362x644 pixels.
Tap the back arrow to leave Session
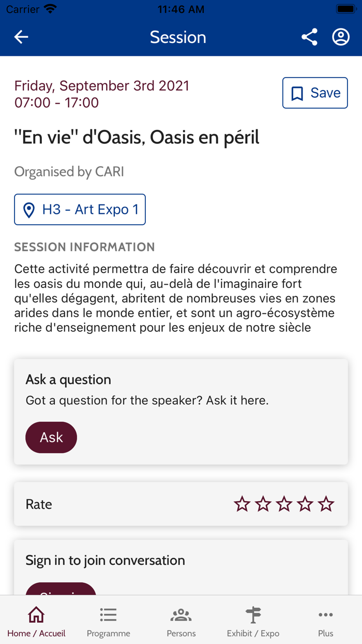tap(21, 37)
